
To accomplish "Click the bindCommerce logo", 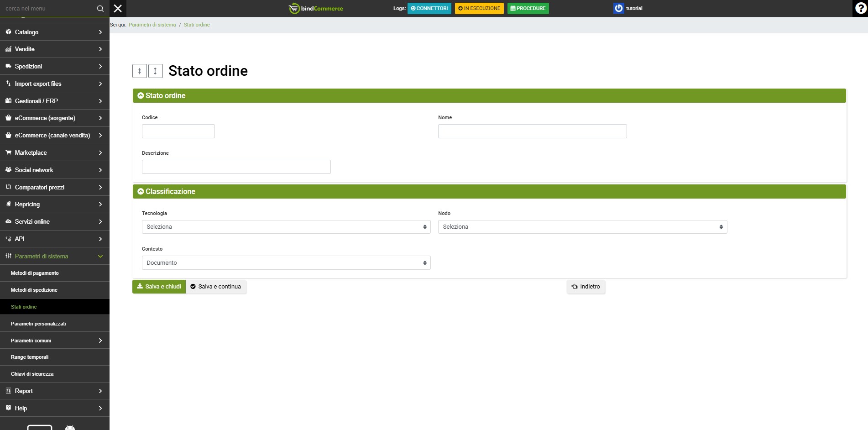I will click(316, 8).
